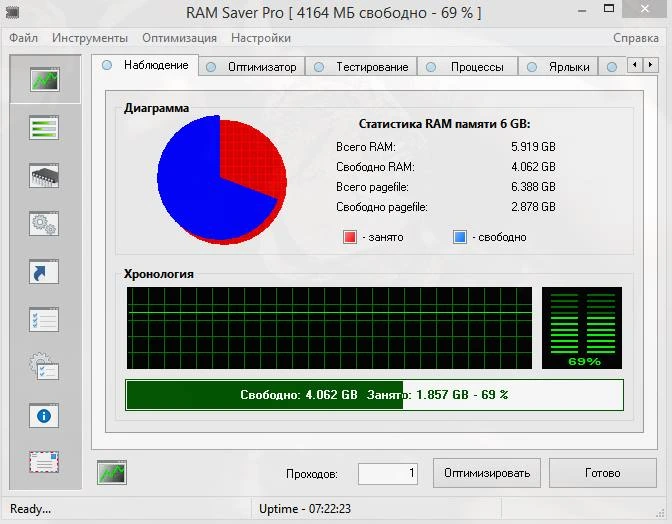Viewport: 672px width, 524px height.
Task: Open the Справка menu
Action: pos(636,38)
